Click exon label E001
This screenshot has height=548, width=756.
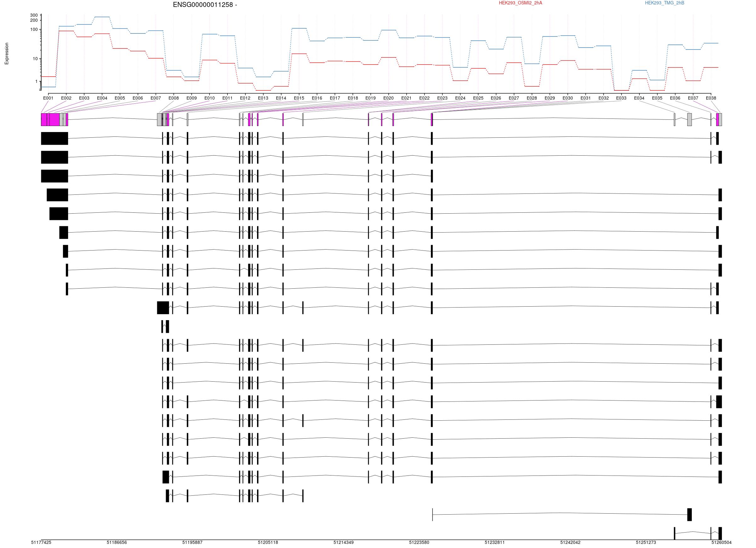pos(48,98)
